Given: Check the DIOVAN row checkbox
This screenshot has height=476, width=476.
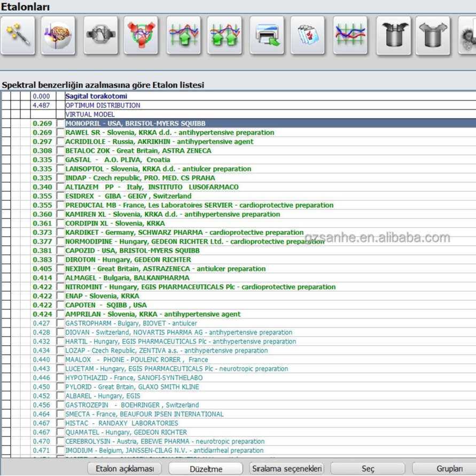Looking at the screenshot, I should click(60, 332).
